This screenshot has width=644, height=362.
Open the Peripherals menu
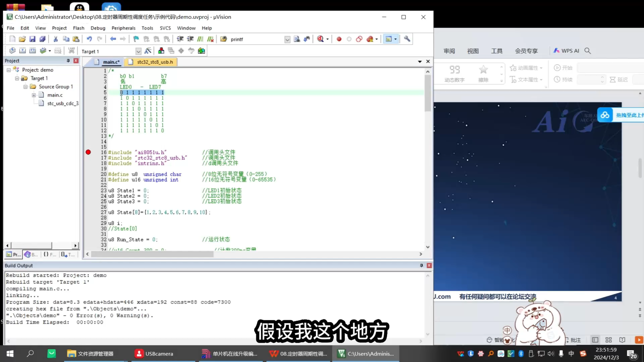(124, 28)
